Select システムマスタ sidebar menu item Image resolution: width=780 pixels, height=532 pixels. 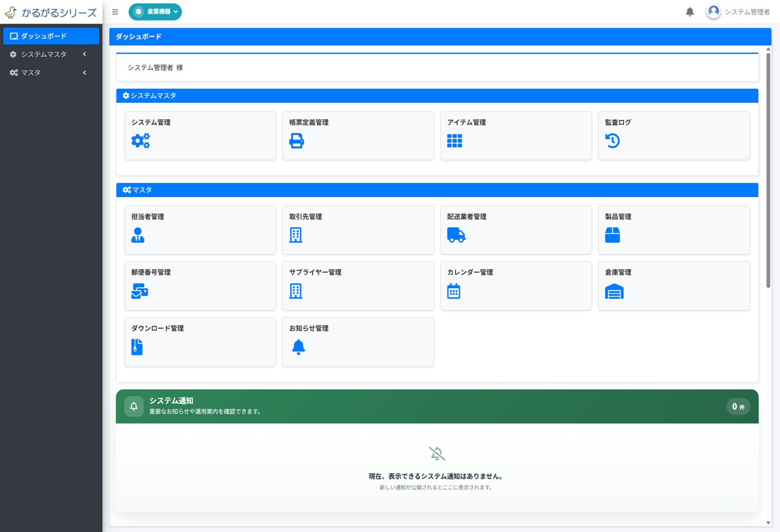tap(51, 54)
